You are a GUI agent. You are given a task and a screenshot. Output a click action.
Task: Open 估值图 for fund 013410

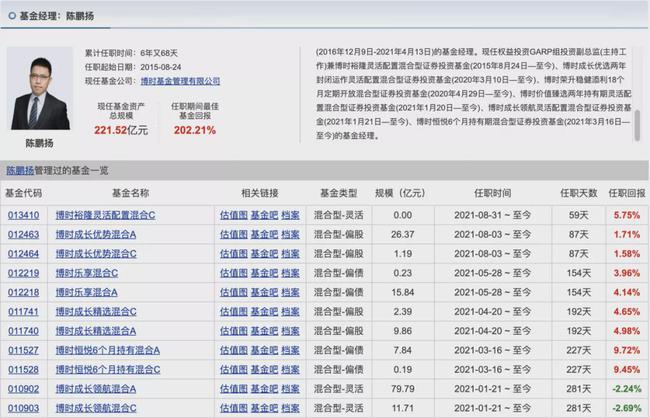click(x=234, y=215)
